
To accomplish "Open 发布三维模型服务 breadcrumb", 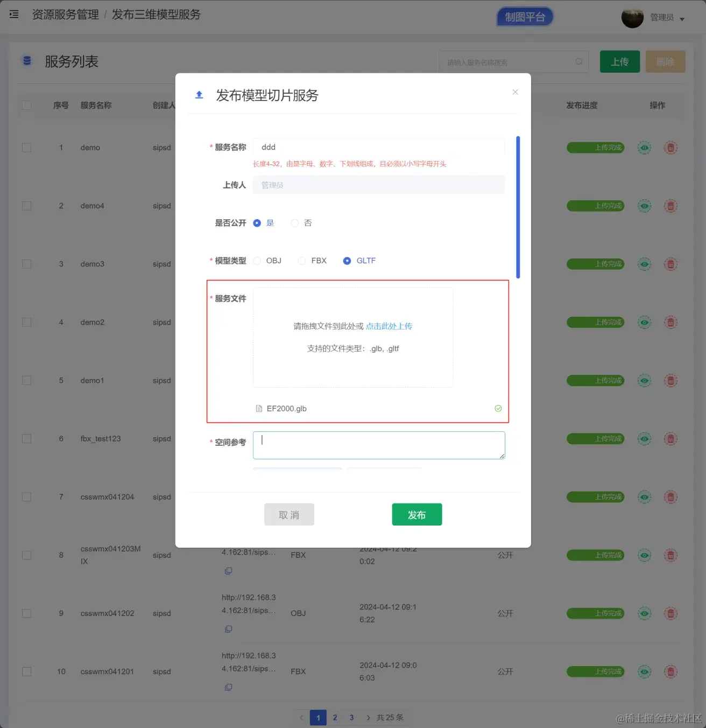I will coord(156,15).
